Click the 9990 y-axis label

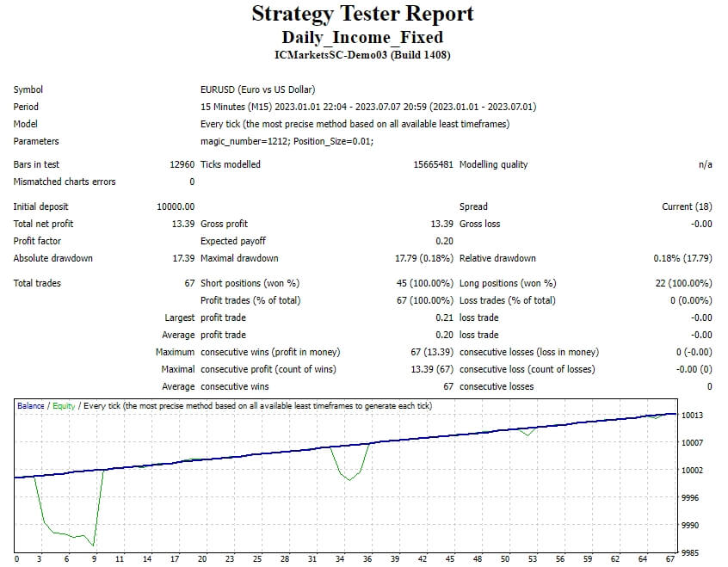pos(690,525)
